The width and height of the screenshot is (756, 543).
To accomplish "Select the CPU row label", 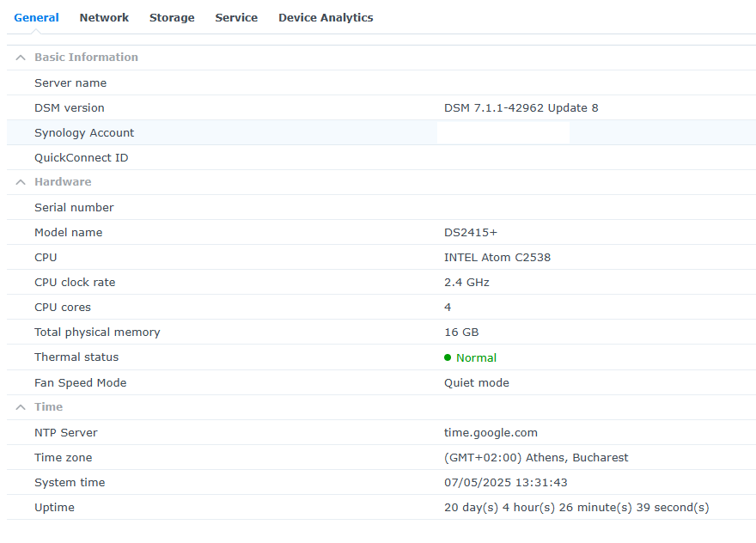I will pyautogui.click(x=46, y=258).
